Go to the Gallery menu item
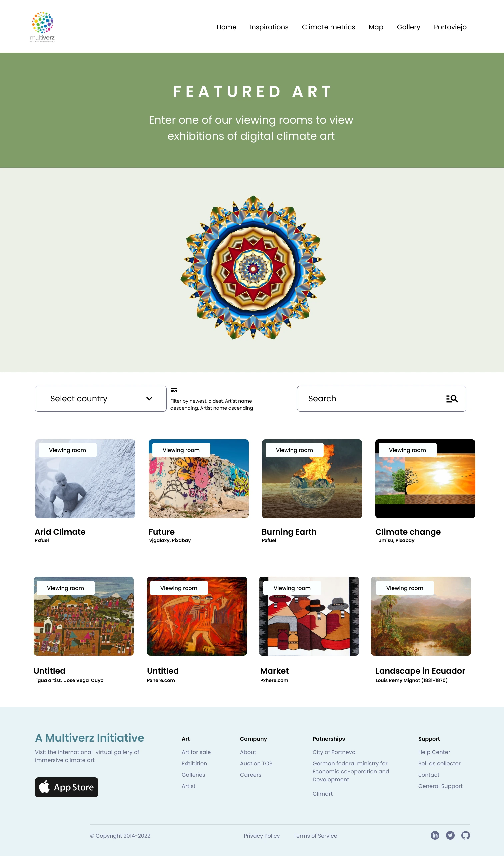 409,27
